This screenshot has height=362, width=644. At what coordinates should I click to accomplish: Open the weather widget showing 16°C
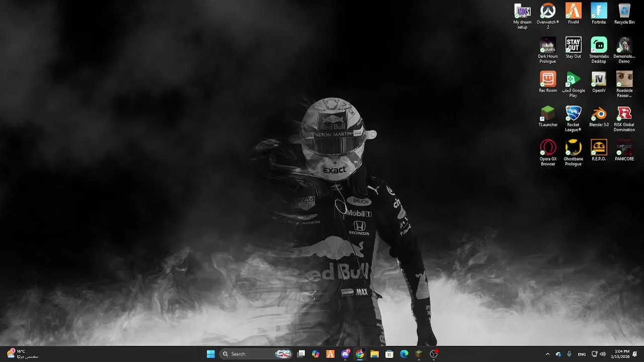pyautogui.click(x=22, y=354)
